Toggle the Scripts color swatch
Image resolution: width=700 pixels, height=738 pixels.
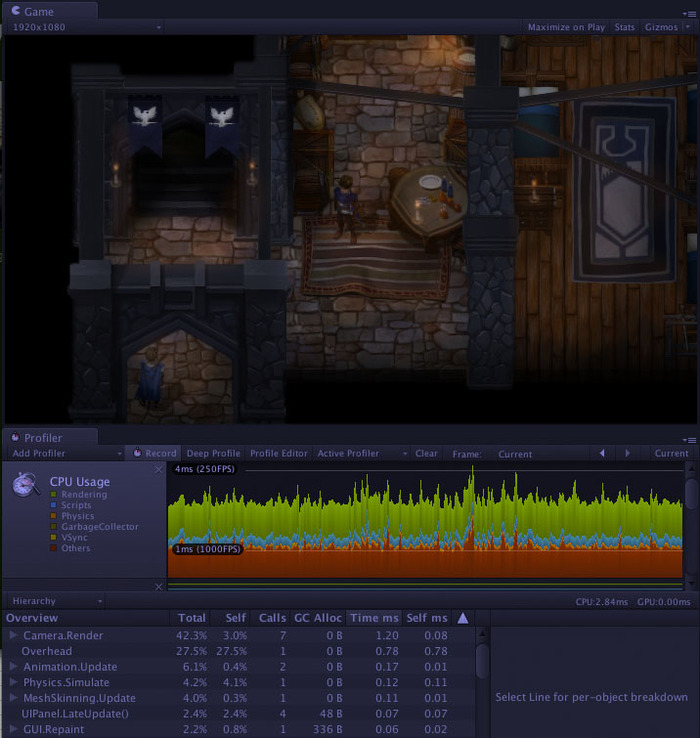pyautogui.click(x=53, y=505)
